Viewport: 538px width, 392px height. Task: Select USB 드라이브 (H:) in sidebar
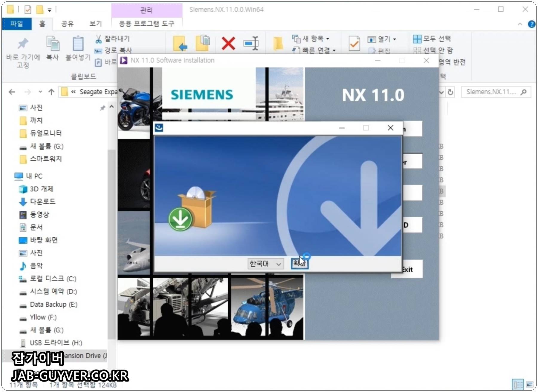[x=51, y=343]
